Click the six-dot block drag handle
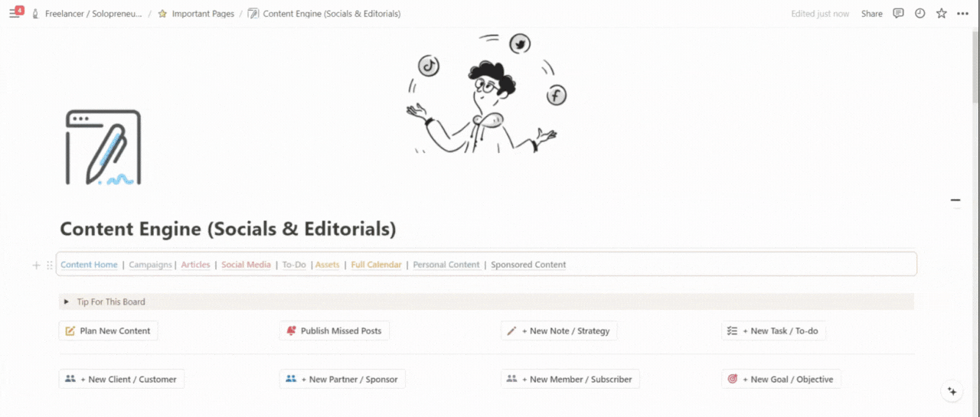 [50, 265]
